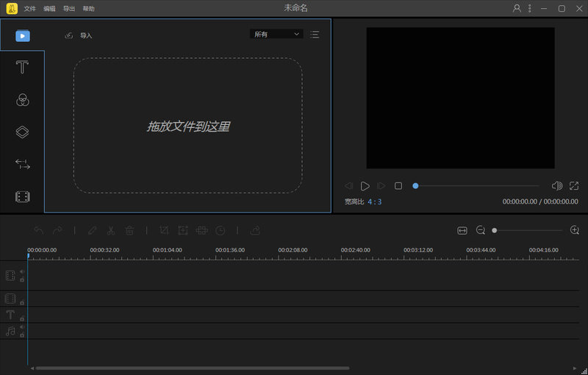The height and width of the screenshot is (375, 588).
Task: Click the preview progress slider handle
Action: [x=415, y=185]
